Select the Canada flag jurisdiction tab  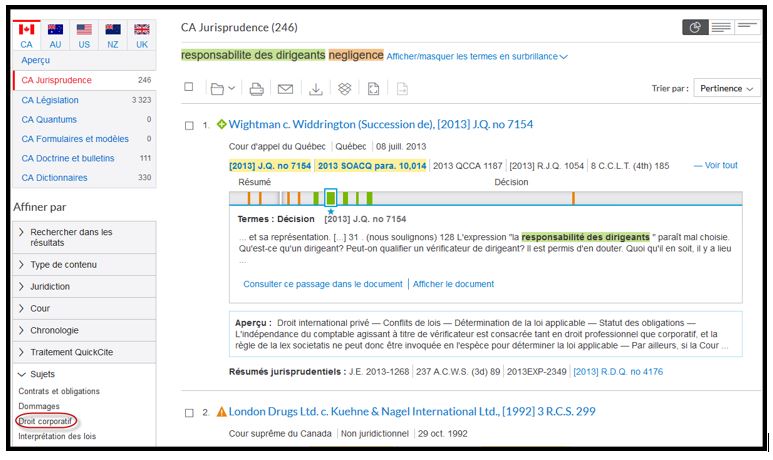(27, 35)
